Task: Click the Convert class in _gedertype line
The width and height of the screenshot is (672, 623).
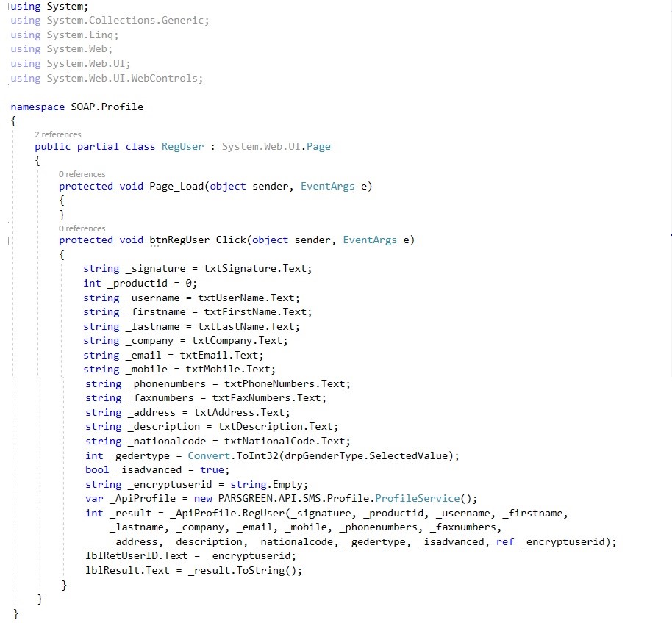Action: coord(207,455)
